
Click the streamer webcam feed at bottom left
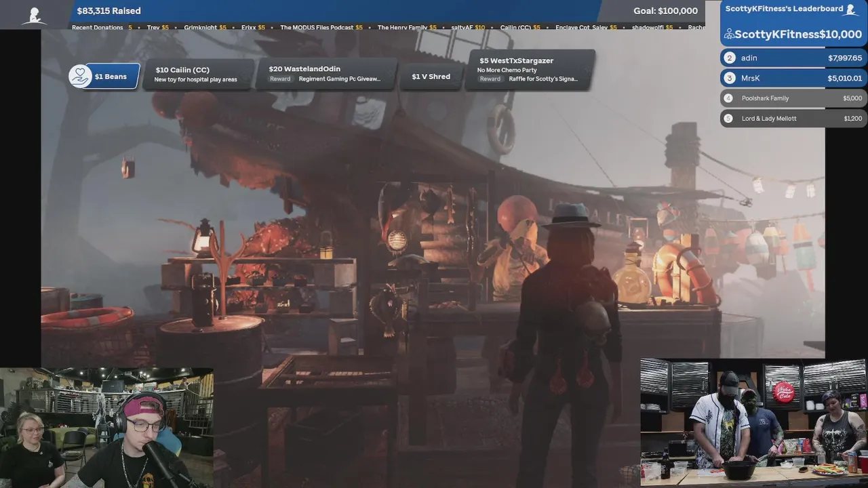pos(106,428)
